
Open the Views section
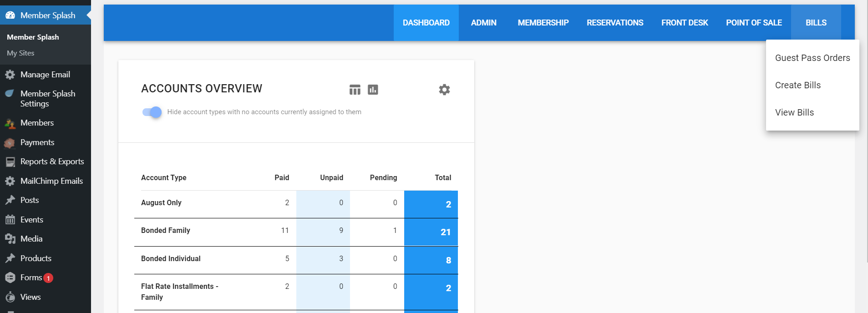[30, 297]
